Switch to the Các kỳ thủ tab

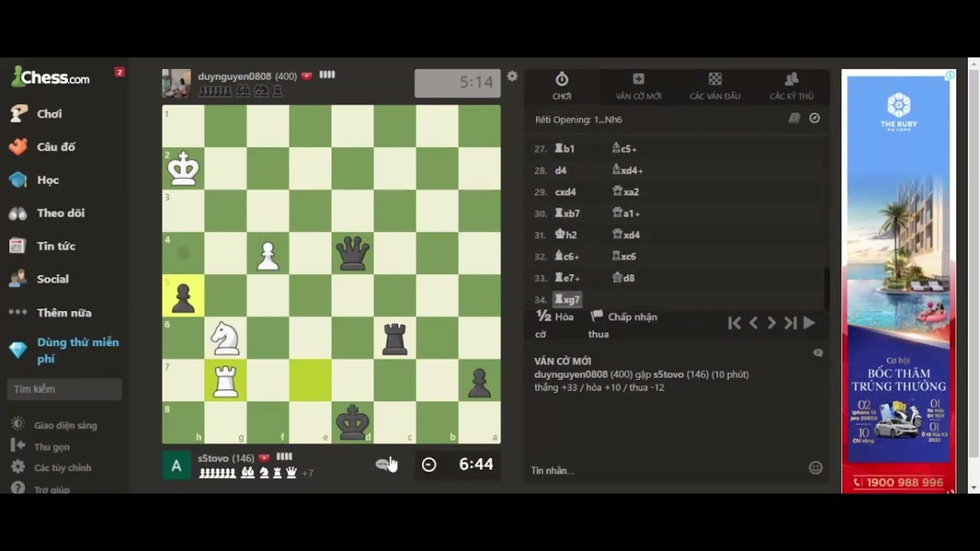pyautogui.click(x=792, y=86)
